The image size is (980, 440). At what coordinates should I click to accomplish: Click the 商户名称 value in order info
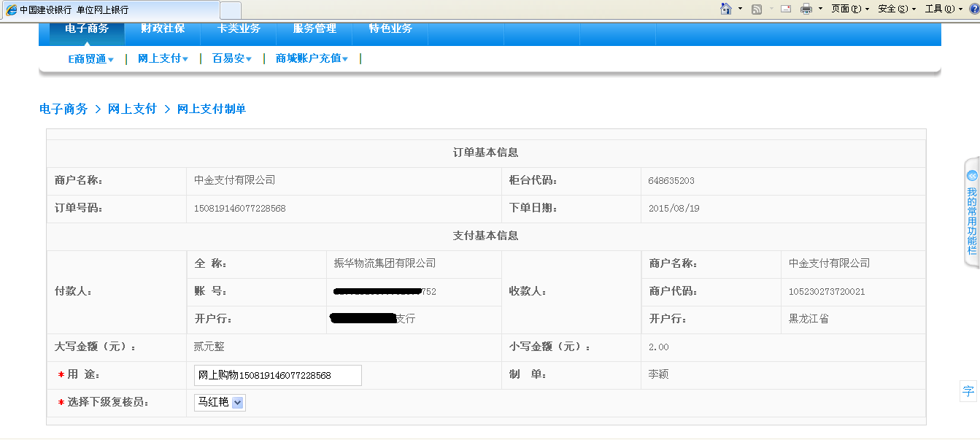coord(235,180)
